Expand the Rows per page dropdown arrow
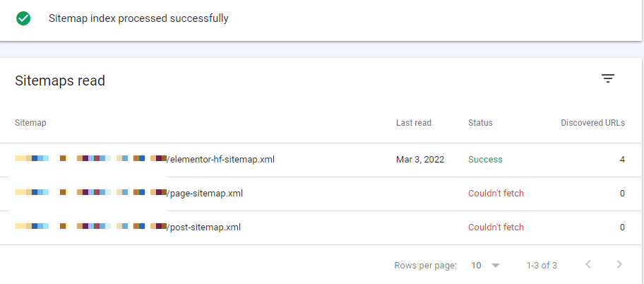Screen dimensions: 644x284 [496, 266]
